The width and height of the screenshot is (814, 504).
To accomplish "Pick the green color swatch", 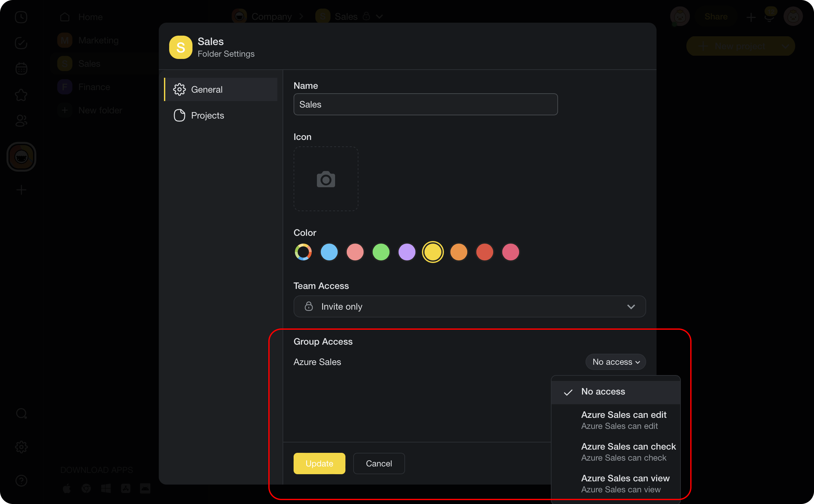I will pyautogui.click(x=380, y=252).
